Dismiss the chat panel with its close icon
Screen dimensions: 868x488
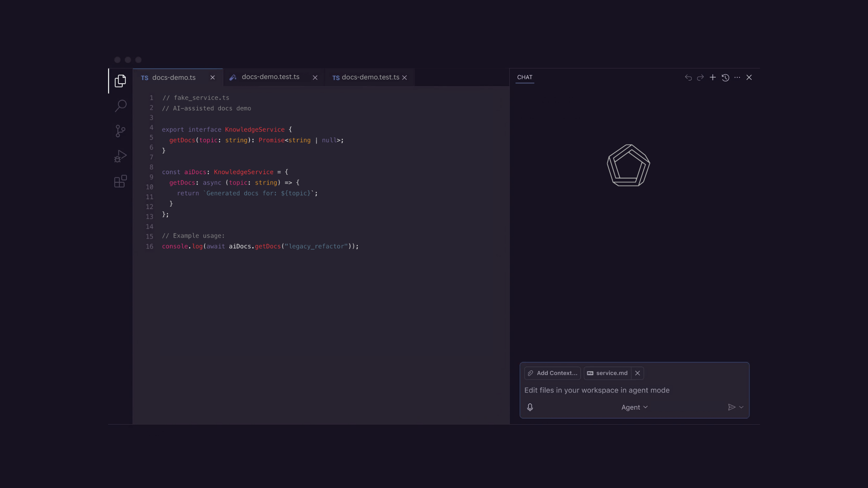coord(749,77)
